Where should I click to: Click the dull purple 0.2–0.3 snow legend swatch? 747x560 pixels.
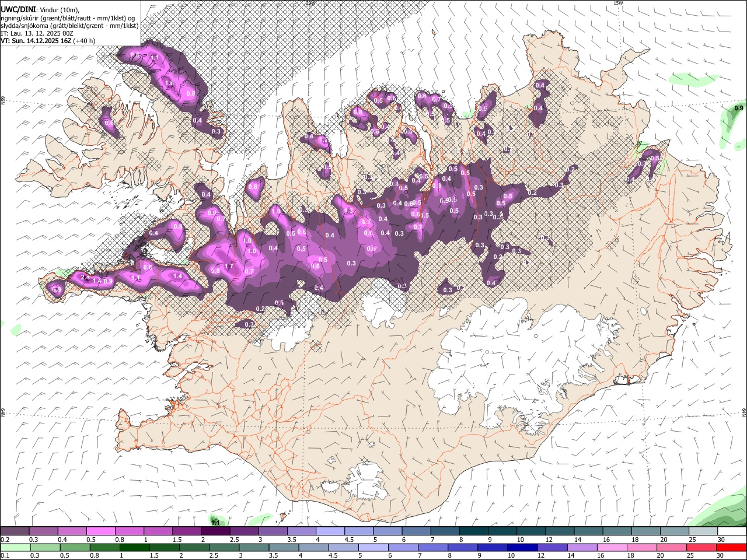(x=15, y=531)
